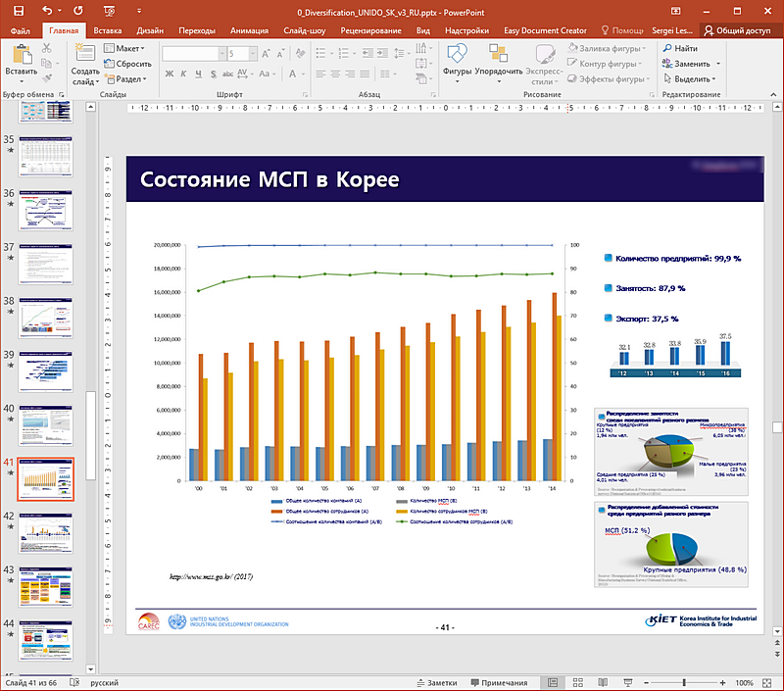Viewport: 784px width, 691px height.
Task: Open the font size dropdown arrow
Action: 253,54
